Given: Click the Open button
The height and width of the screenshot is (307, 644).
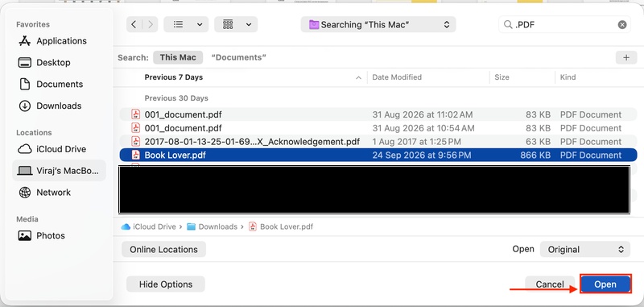Looking at the screenshot, I should click(x=605, y=284).
